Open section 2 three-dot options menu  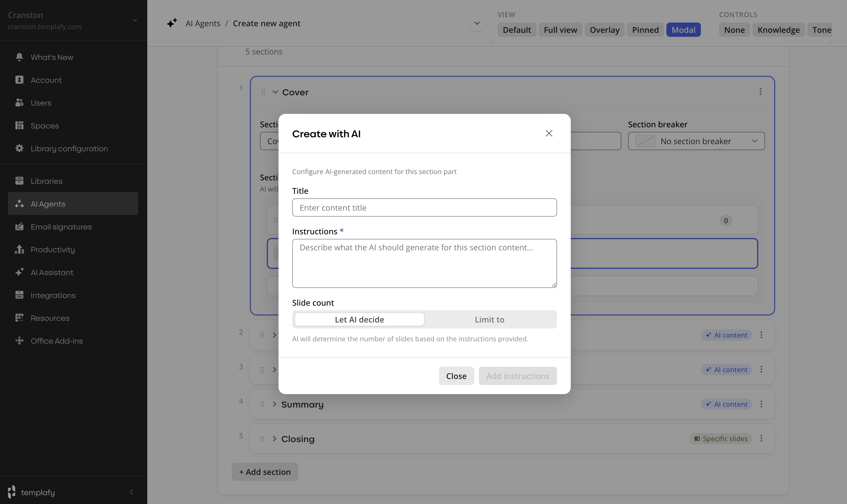(x=761, y=335)
